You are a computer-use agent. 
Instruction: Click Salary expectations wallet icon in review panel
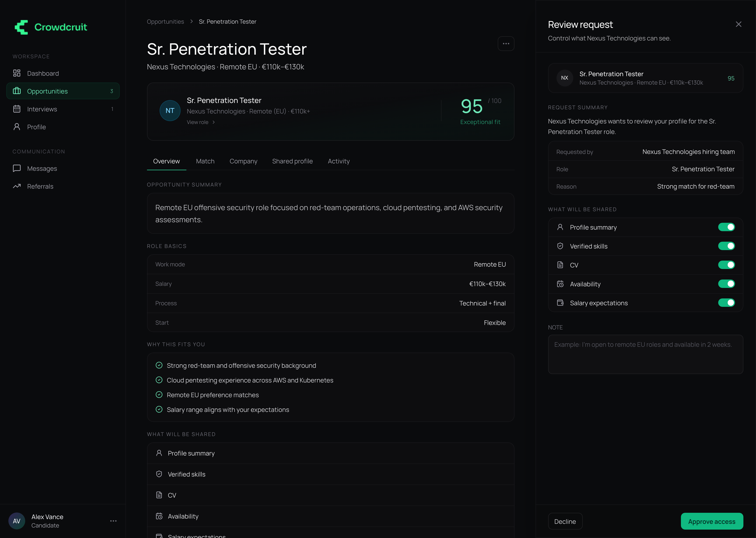[x=560, y=303]
